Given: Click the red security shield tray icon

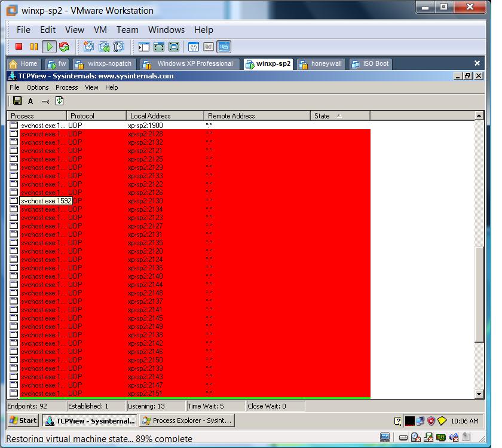Looking at the screenshot, I should 431,420.
